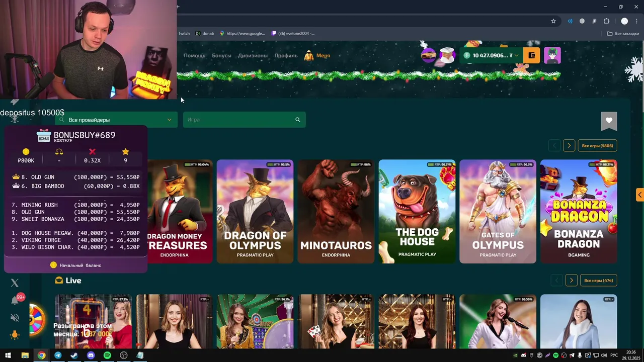Viewport: 644px width, 362px height.
Task: Expand the 10 427.0906 balance dropdown
Action: (x=491, y=55)
